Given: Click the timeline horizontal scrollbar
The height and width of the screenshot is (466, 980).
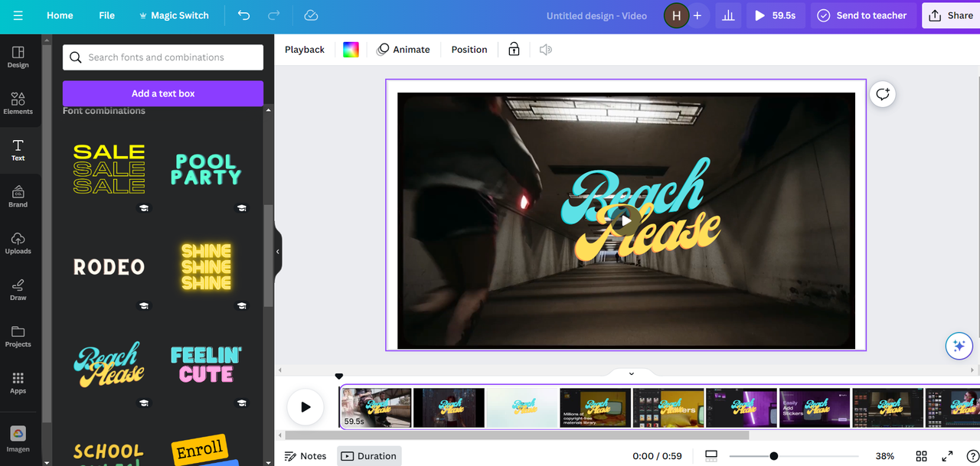Looking at the screenshot, I should coord(517,435).
